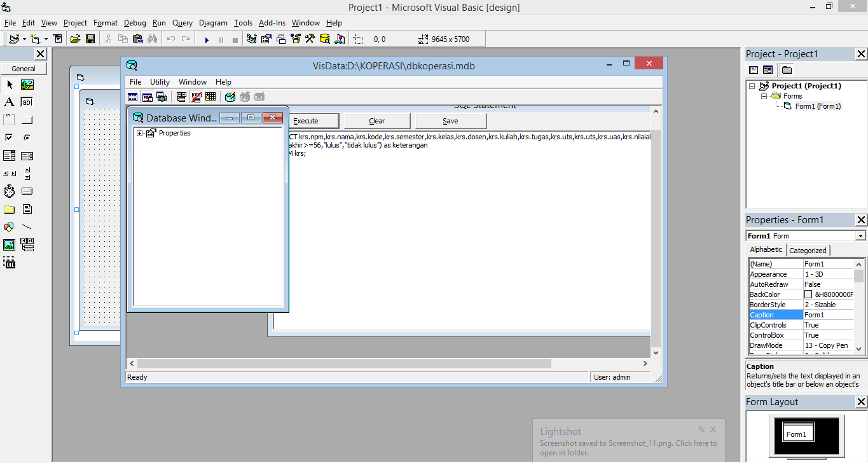Screen dimensions: 868x463
Task: Select the CheckBox control tool
Action: coord(10,138)
